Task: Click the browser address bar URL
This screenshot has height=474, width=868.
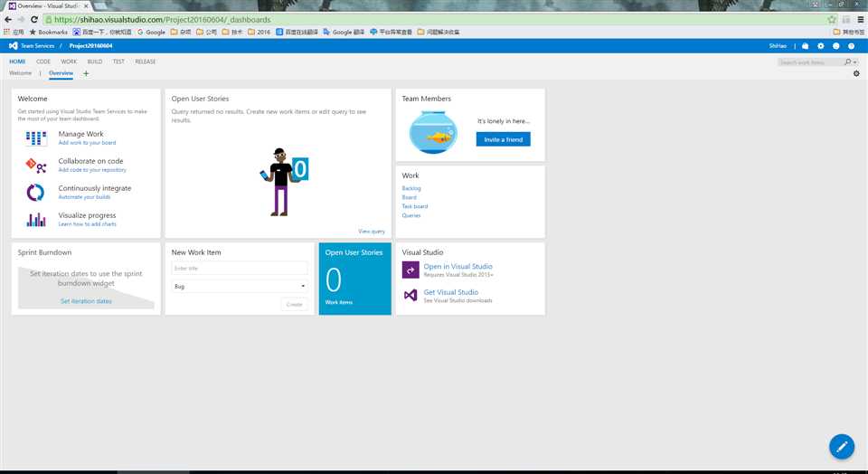Action: 162,19
